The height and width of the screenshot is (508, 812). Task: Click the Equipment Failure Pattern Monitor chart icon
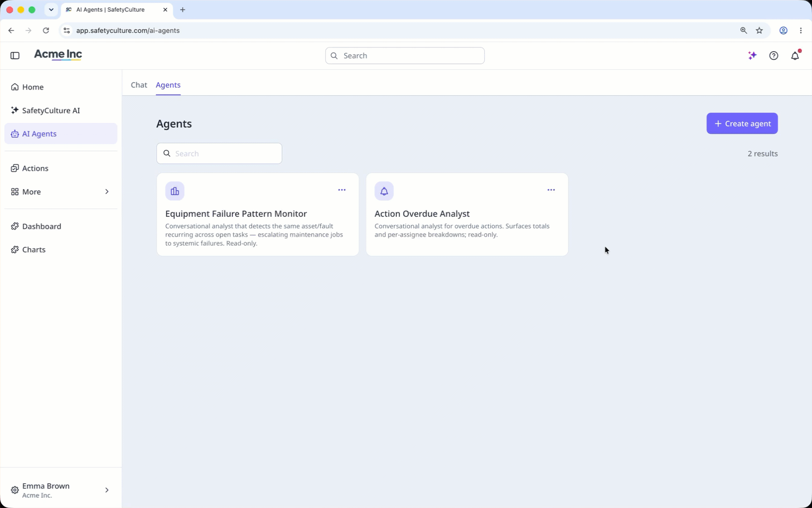(175, 191)
